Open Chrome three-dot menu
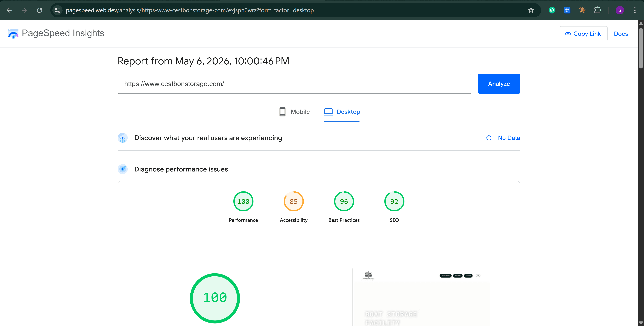This screenshot has height=326, width=644. [635, 10]
